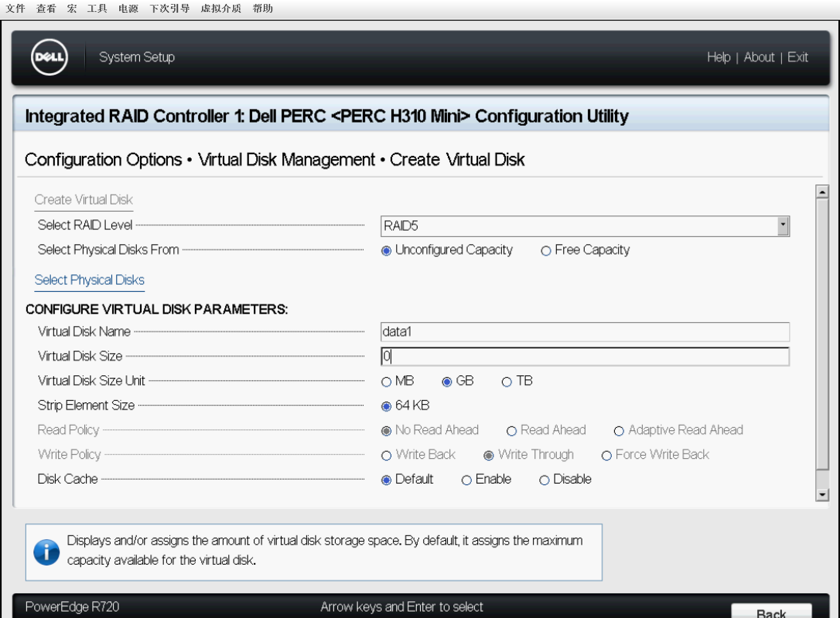Viewport: 840px width, 618px height.
Task: Click the scrollbar down arrow
Action: tap(822, 495)
